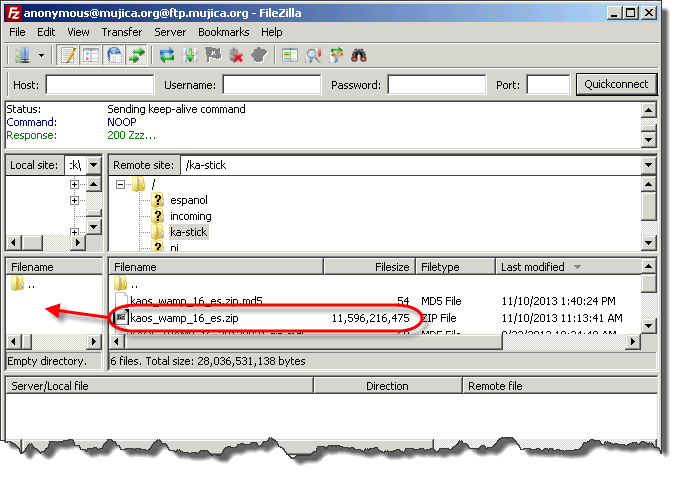Click the reconnect to server icon
678x479 pixels.
(259, 55)
